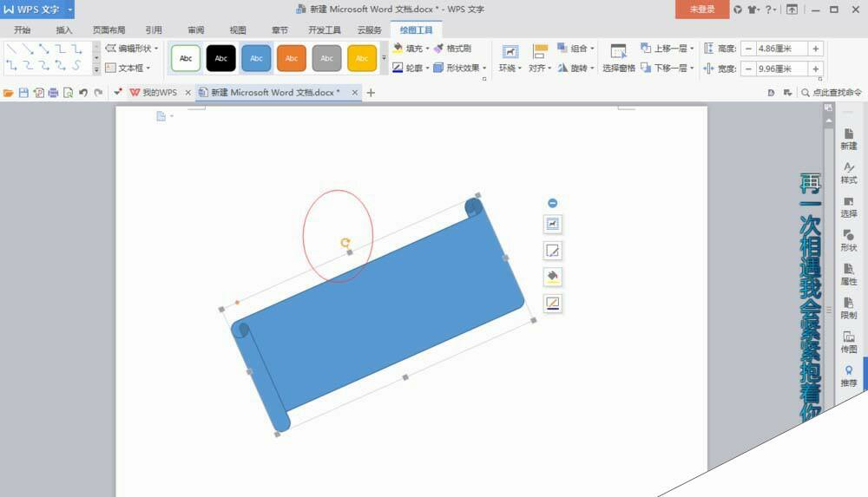Add a new document tab with plus
Viewport: 868px width, 497px height.
(x=371, y=93)
